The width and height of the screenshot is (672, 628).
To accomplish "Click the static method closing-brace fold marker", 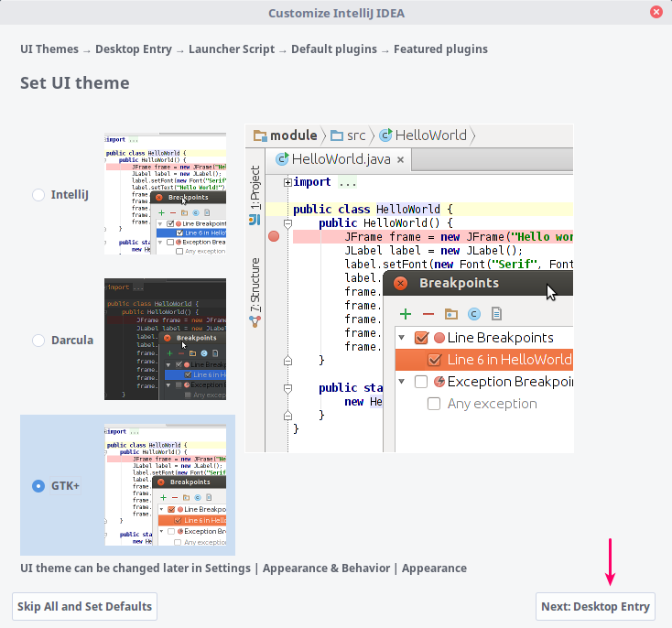I will pos(287,416).
